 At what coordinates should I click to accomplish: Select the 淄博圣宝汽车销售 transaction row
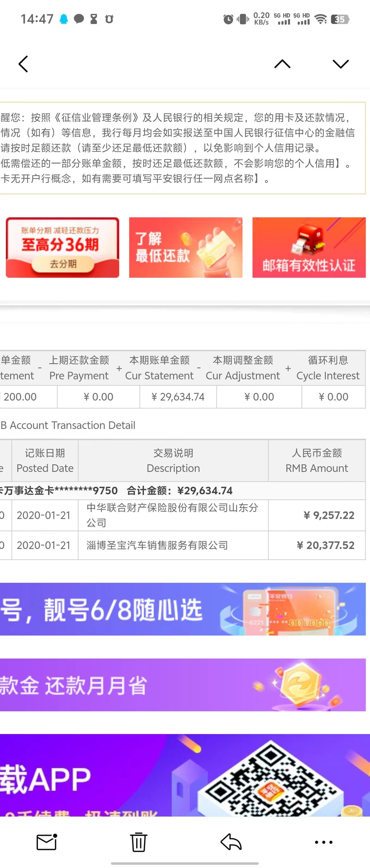click(182, 545)
